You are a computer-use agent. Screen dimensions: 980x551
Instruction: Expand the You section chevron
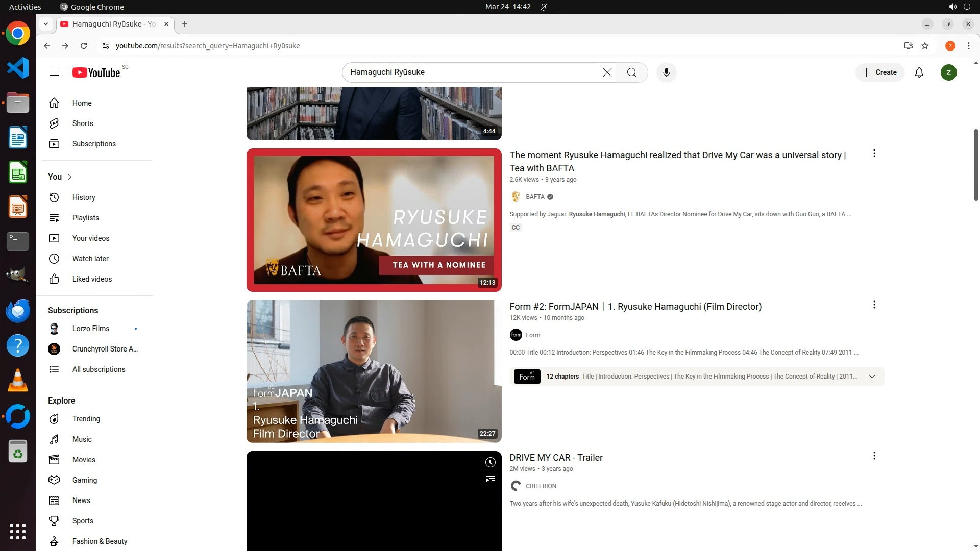pos(70,177)
